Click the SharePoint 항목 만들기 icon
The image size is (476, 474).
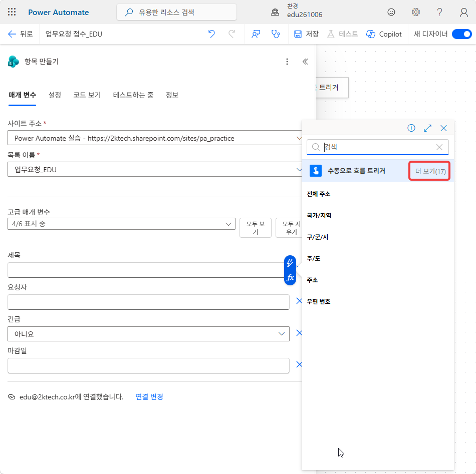point(13,62)
